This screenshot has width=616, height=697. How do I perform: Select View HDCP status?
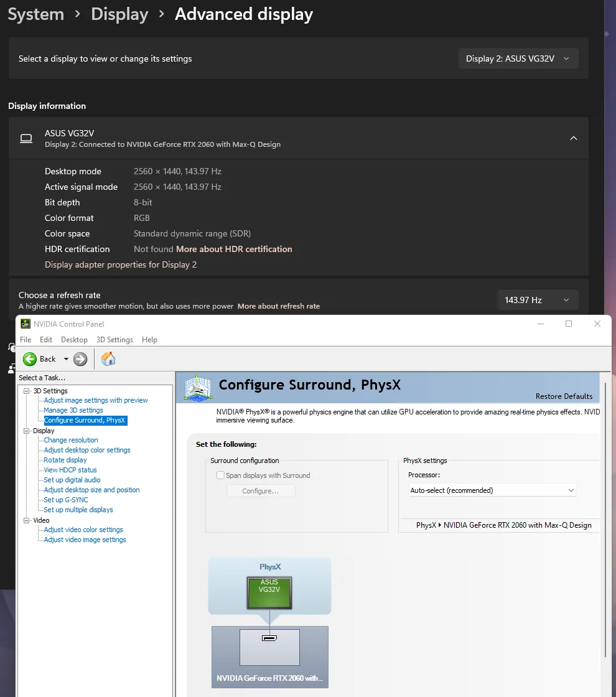pyautogui.click(x=70, y=470)
